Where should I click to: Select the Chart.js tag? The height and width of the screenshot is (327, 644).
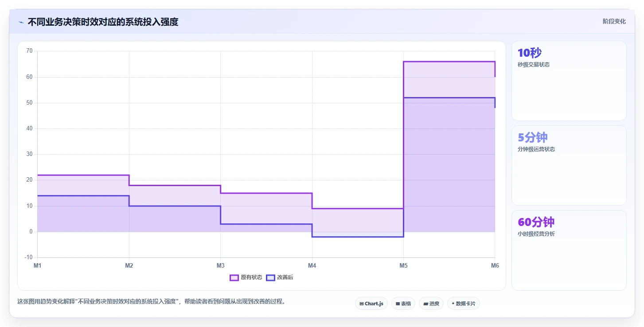371,304
